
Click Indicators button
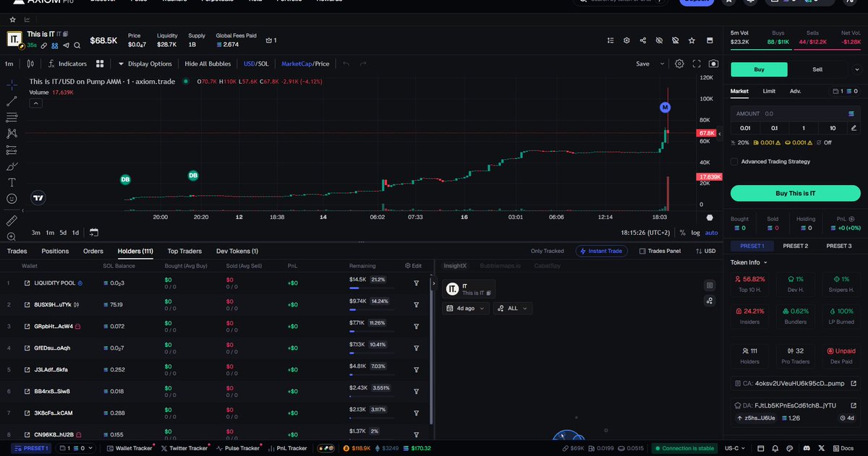tap(67, 64)
